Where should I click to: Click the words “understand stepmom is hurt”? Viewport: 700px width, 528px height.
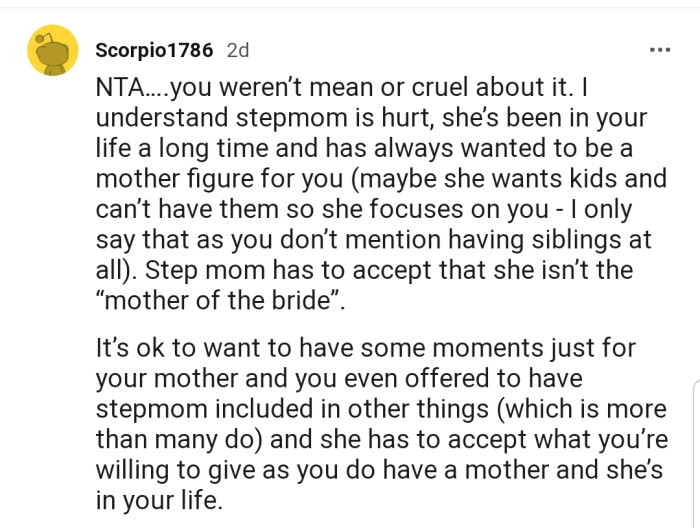(277, 118)
